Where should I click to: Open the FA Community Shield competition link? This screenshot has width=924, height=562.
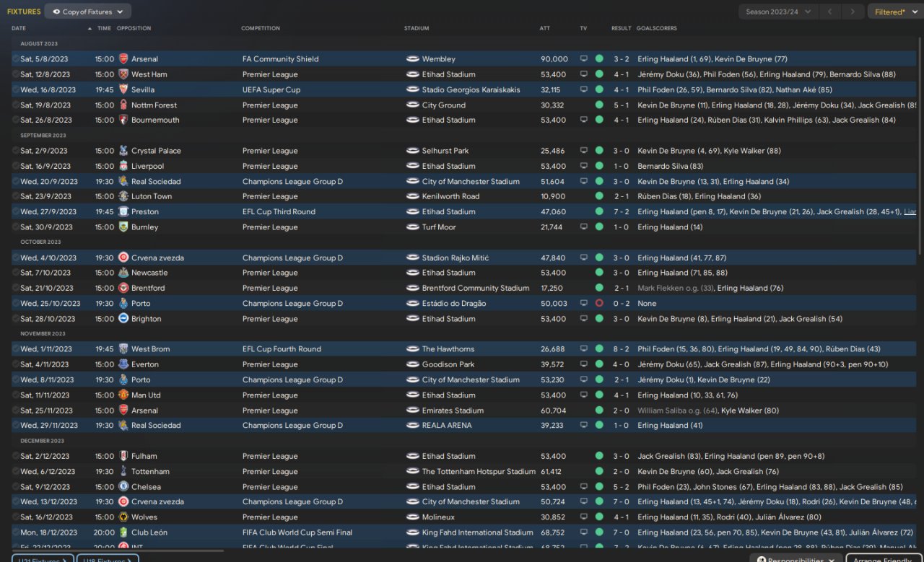(x=280, y=59)
